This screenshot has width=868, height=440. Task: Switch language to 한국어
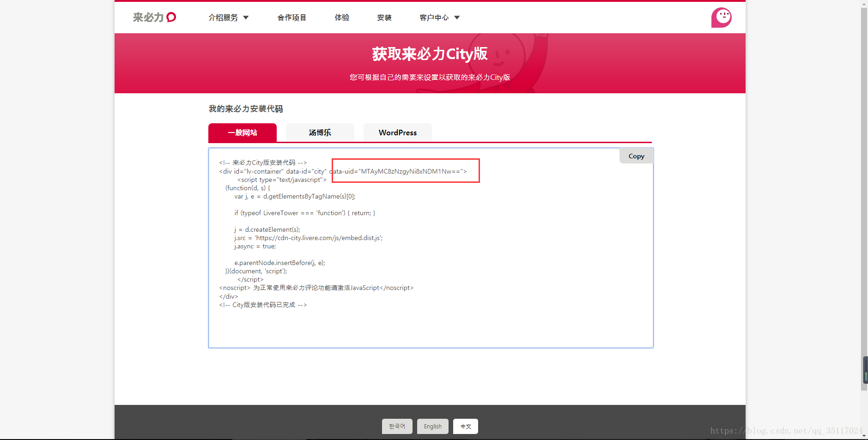(x=397, y=426)
